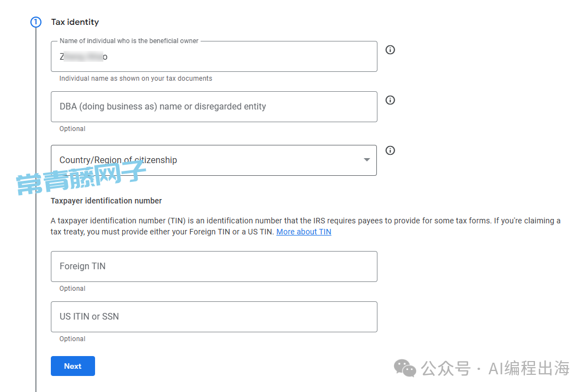
Task: Click the Tax identity section heading
Action: click(x=75, y=22)
